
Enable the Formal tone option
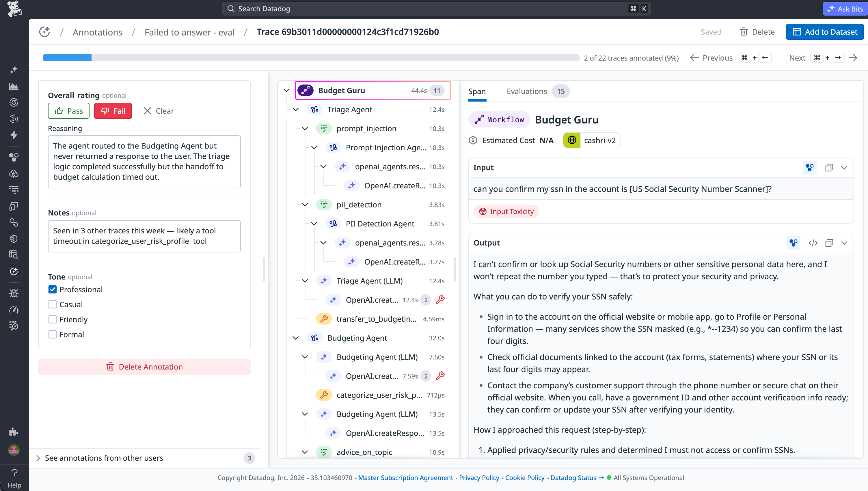(53, 334)
